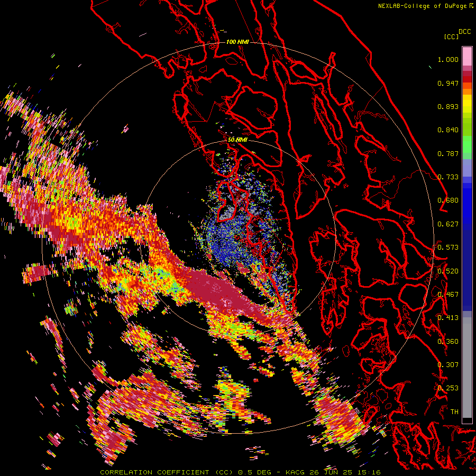Click the TH threshold label
The width and height of the screenshot is (476, 476).
point(454,412)
